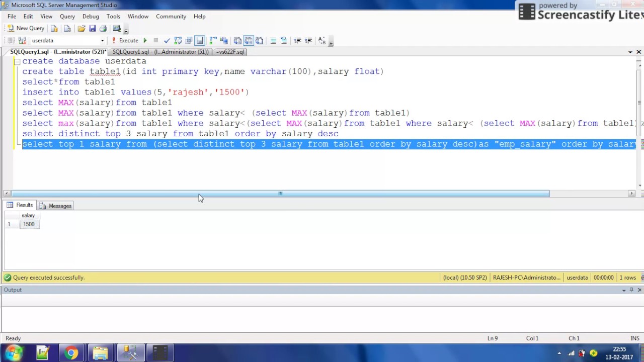This screenshot has width=644, height=362.
Task: Switch to SQLQuery1.sql Administrator (51) tab
Action: (x=160, y=52)
